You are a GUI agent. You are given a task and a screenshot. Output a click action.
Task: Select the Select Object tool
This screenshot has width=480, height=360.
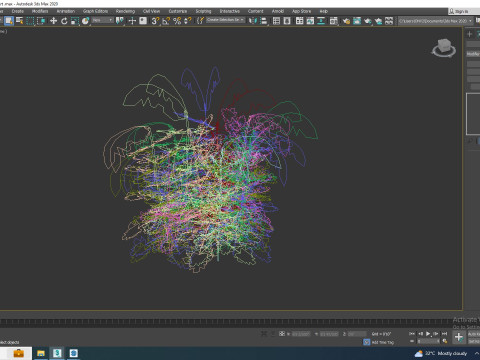point(9,21)
